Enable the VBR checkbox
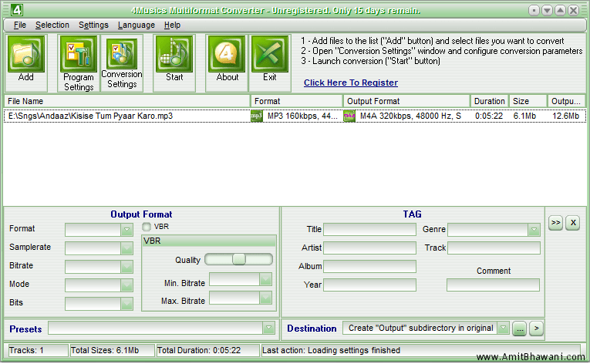Image resolution: width=590 pixels, height=364 pixels. click(147, 227)
